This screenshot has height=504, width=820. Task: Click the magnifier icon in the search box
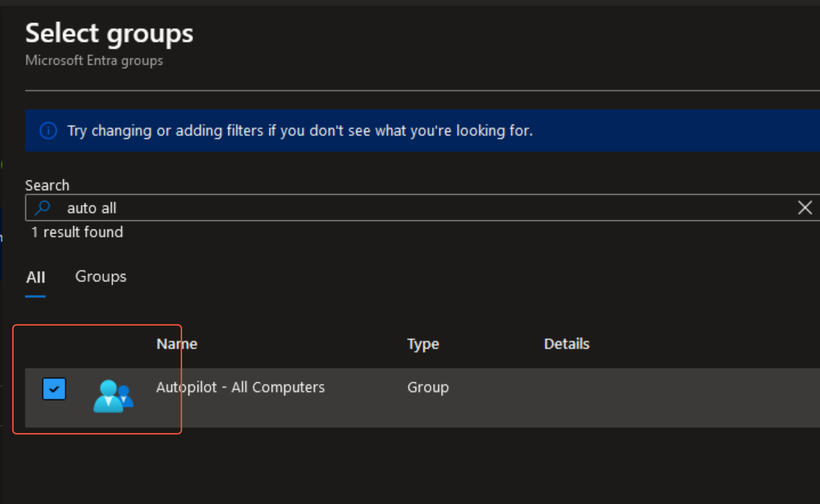pyautogui.click(x=42, y=208)
